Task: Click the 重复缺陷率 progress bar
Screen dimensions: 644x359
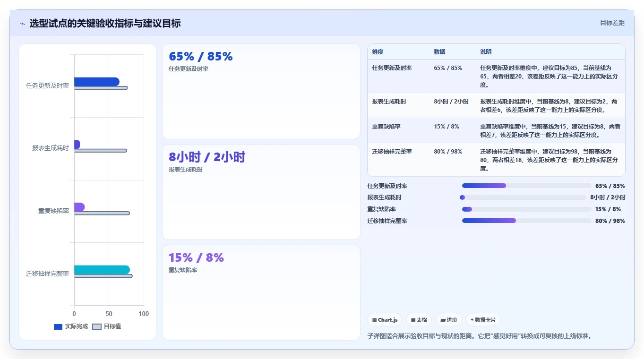Action: pyautogui.click(x=526, y=209)
